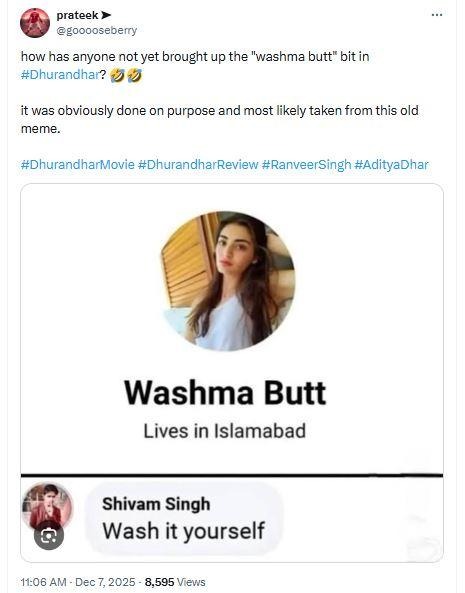The height and width of the screenshot is (593, 465).
Task: Open Washma Butt's circular profile photo
Action: 228,281
